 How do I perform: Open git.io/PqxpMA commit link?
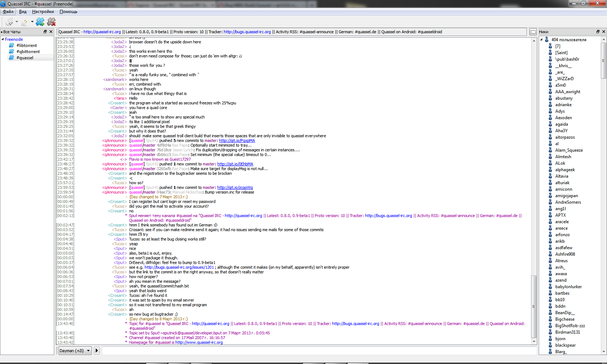(237, 141)
